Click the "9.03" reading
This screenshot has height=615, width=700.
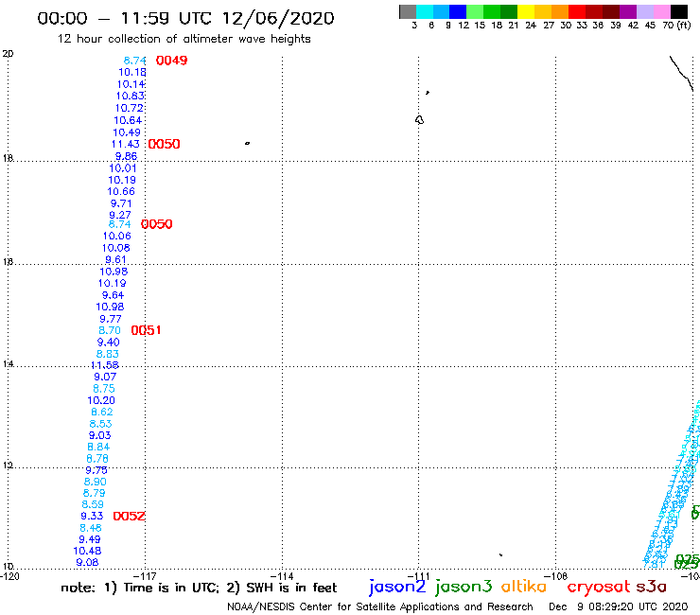coord(100,435)
